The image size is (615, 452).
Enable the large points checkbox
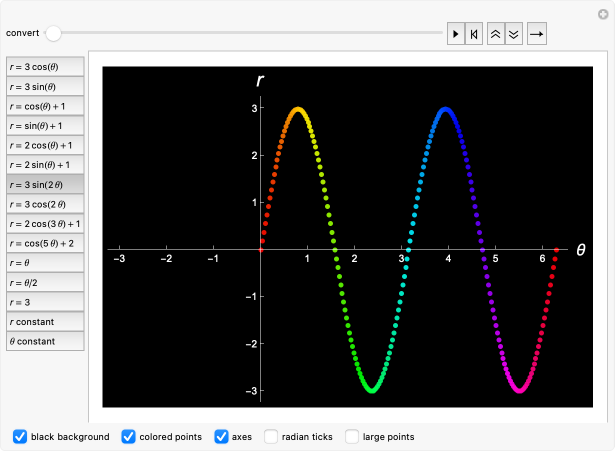point(352,436)
